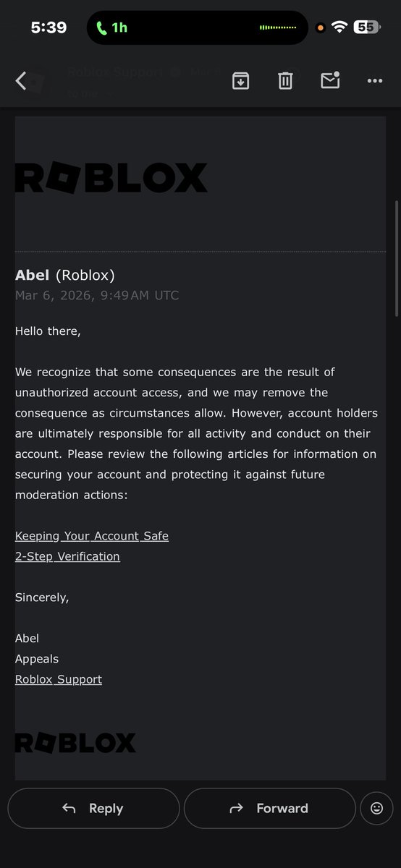Tap the large Roblox logo header
The height and width of the screenshot is (868, 401).
coord(111,178)
